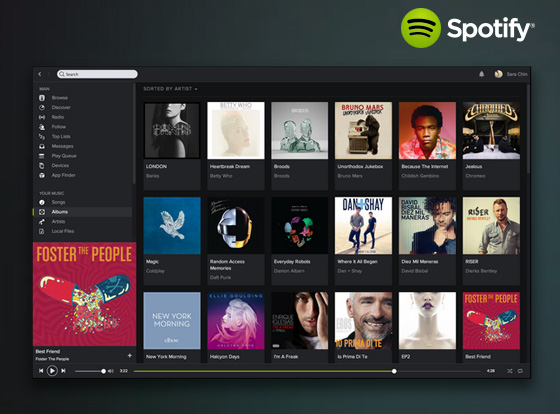Open the Devices sidebar icon

[x=42, y=165]
